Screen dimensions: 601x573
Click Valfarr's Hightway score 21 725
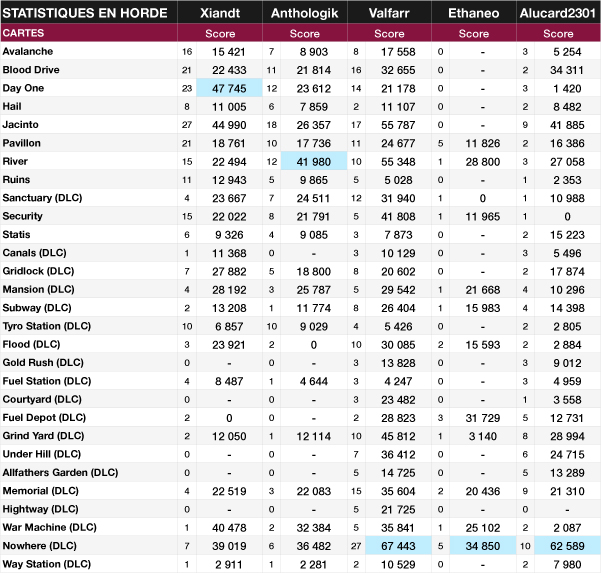click(x=398, y=509)
